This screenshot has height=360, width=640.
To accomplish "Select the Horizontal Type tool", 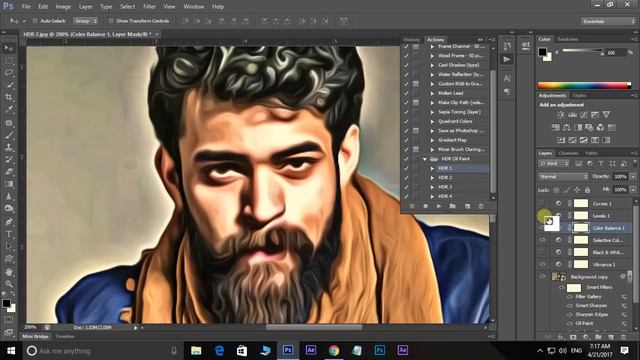I will [9, 234].
